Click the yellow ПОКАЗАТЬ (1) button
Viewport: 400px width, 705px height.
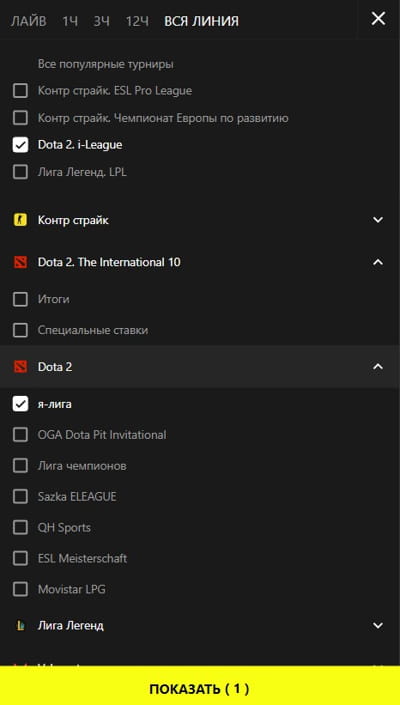pyautogui.click(x=200, y=688)
